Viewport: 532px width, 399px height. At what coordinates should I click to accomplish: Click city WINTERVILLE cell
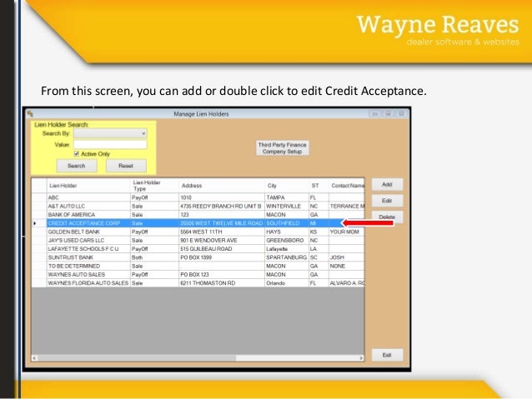287,206
